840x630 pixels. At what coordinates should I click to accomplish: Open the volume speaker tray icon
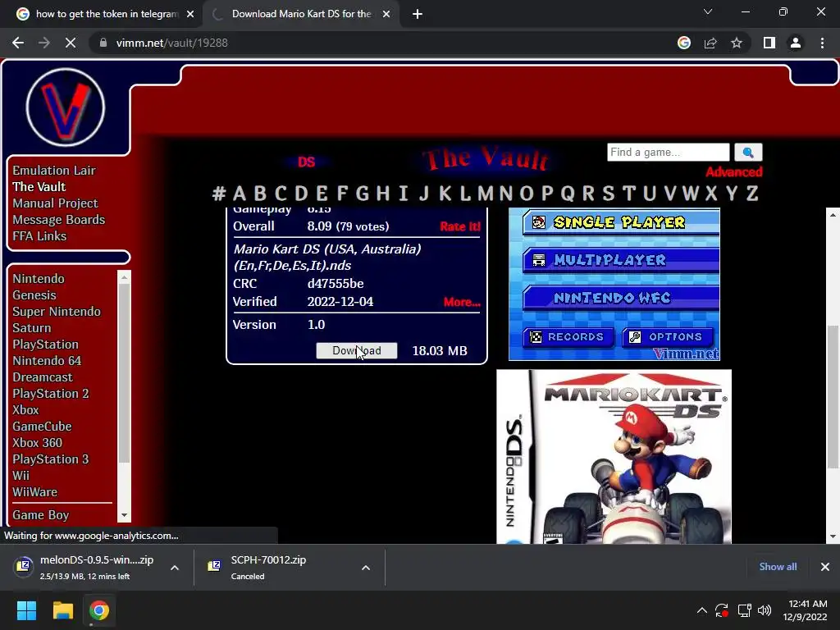coord(765,610)
